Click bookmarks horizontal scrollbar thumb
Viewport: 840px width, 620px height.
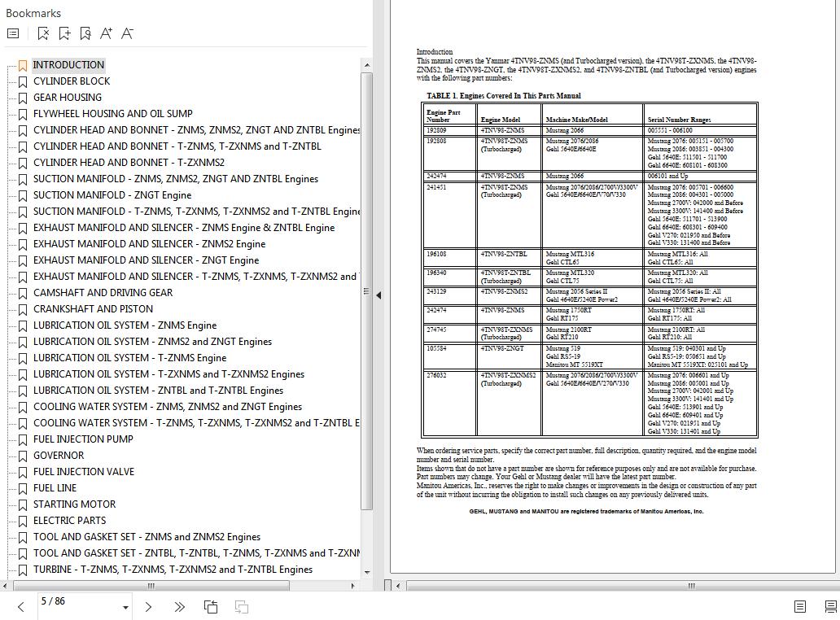pyautogui.click(x=151, y=586)
